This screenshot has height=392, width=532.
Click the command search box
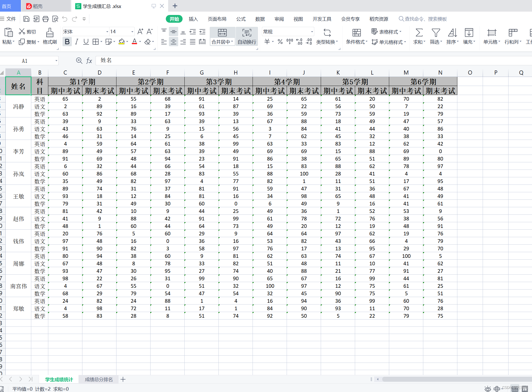(x=423, y=19)
